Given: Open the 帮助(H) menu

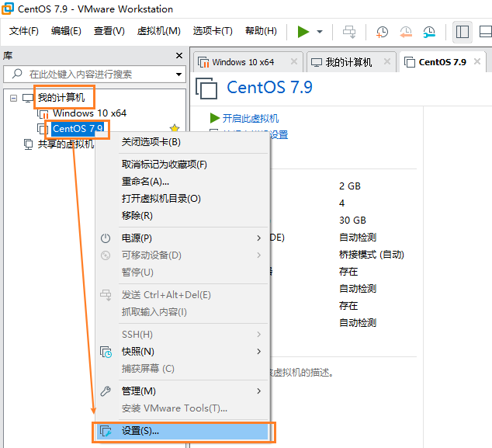Looking at the screenshot, I should pyautogui.click(x=261, y=31).
